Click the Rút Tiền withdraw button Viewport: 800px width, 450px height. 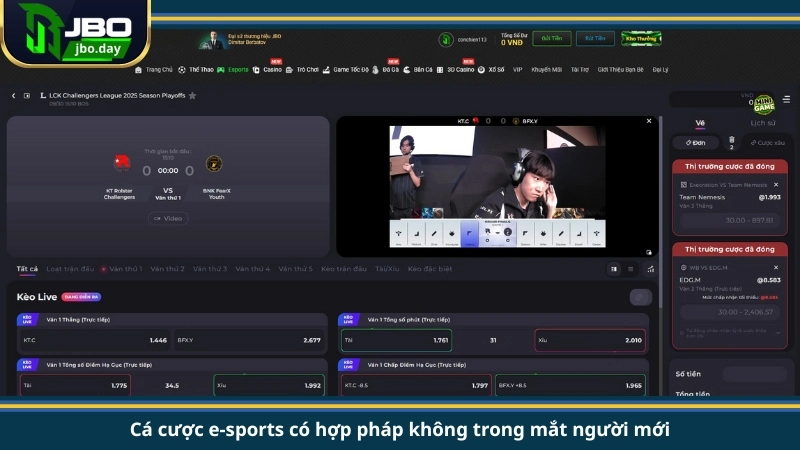(595, 38)
